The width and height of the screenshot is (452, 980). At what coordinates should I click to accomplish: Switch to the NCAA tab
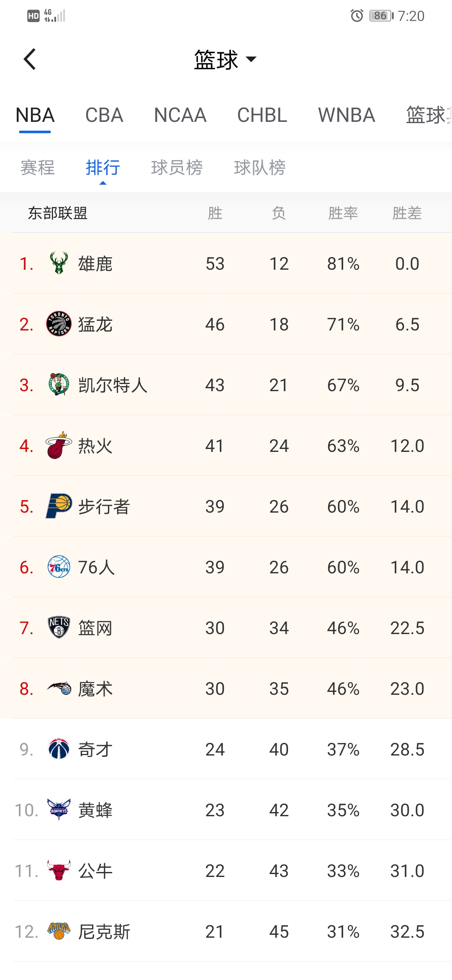180,115
